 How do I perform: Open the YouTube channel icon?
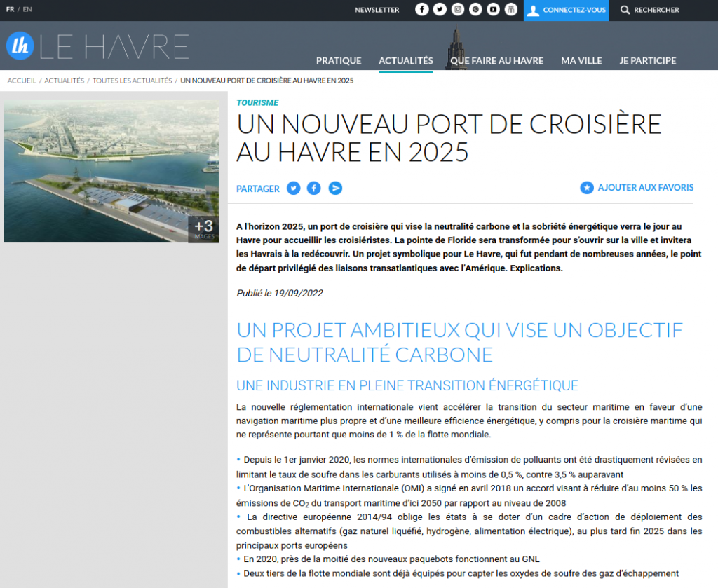(494, 10)
